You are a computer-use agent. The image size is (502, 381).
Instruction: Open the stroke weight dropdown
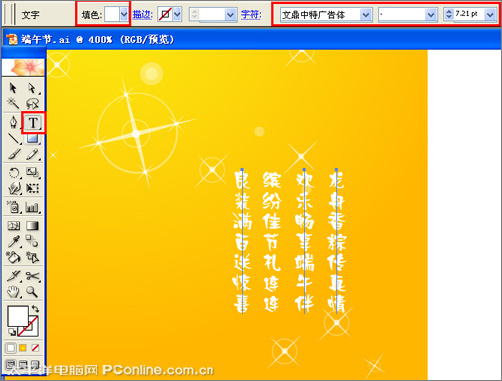click(230, 15)
